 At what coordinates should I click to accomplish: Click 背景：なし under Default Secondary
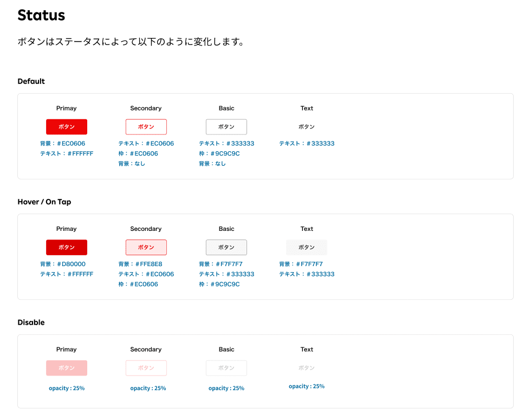point(132,164)
